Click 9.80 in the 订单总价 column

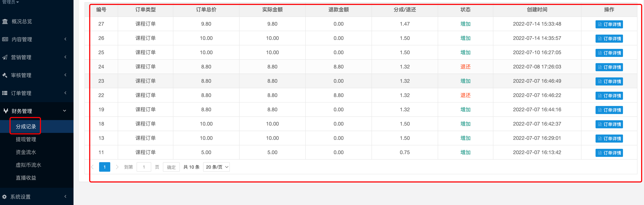click(x=206, y=24)
